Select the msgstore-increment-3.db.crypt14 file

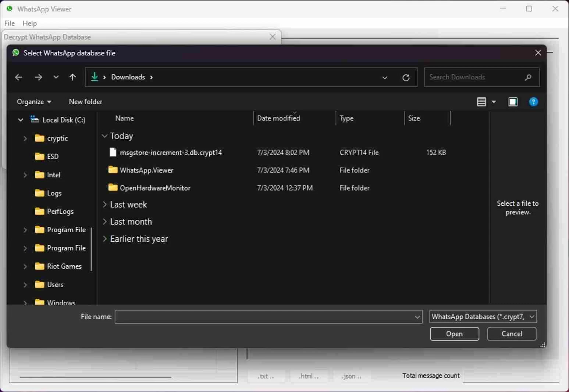[171, 152]
